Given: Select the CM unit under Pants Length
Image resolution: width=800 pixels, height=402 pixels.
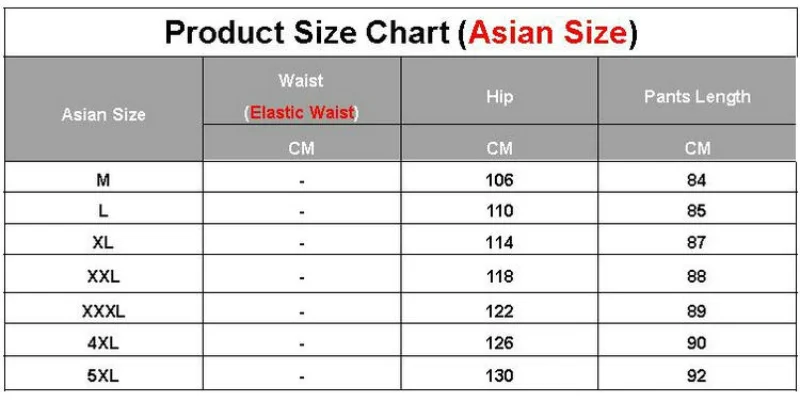Looking at the screenshot, I should tap(697, 149).
